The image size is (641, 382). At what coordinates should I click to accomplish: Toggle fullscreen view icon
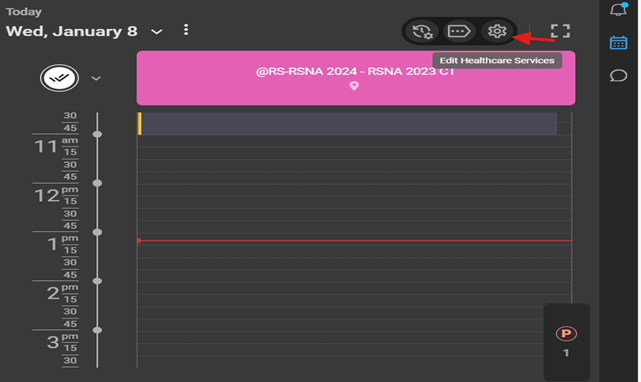pyautogui.click(x=560, y=31)
